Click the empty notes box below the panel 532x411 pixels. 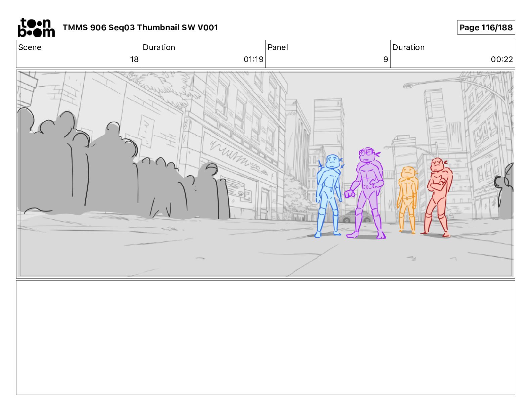tap(265, 337)
